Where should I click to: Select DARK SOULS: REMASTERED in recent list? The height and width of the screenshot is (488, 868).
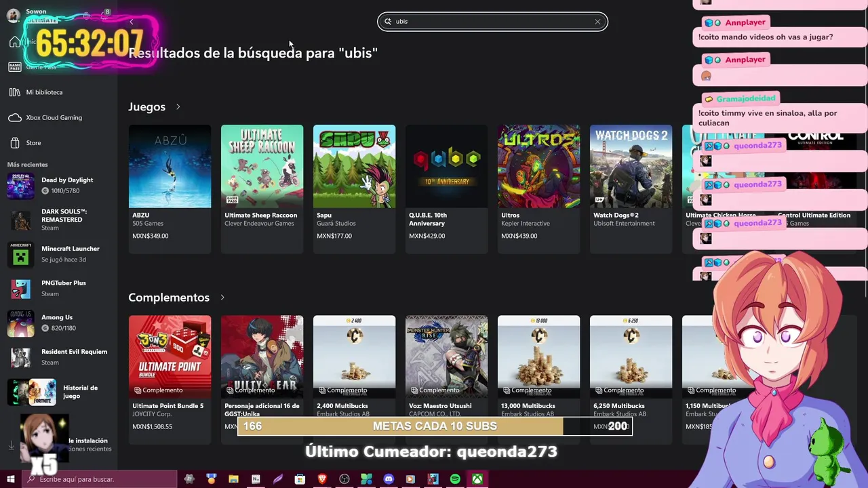(59, 220)
